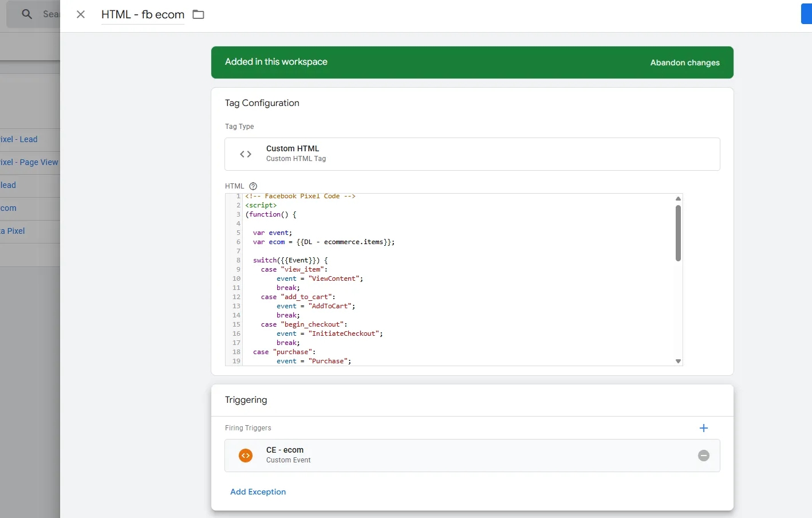812x518 pixels.
Task: Click code line case "purchase":
Action: click(284, 352)
